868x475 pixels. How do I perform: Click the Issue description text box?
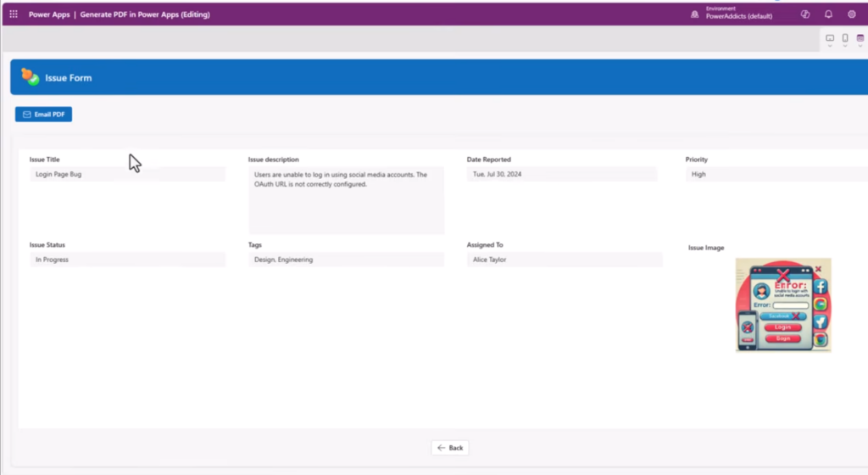pyautogui.click(x=346, y=200)
